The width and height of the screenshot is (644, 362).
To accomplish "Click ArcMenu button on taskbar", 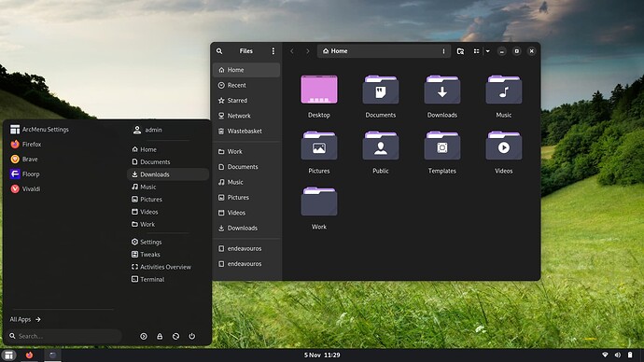I will 8,355.
